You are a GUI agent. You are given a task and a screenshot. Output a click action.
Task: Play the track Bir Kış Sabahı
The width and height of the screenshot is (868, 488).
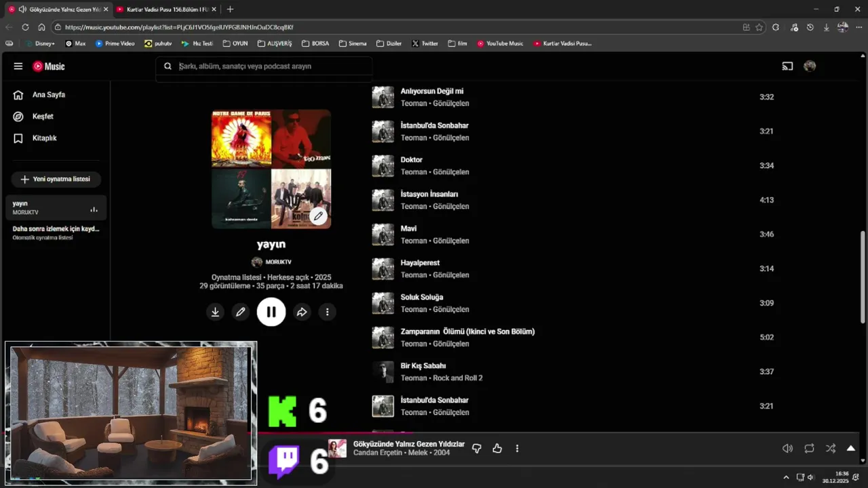(423, 366)
